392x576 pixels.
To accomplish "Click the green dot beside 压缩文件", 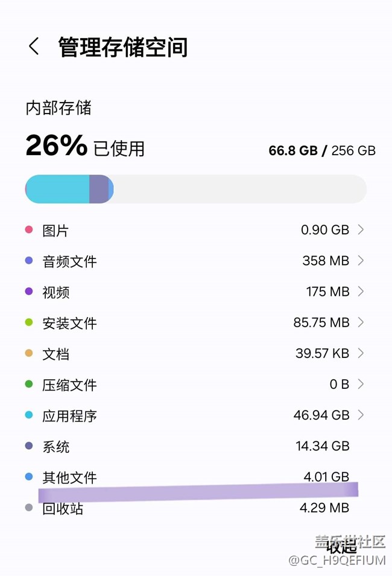I will click(x=28, y=384).
